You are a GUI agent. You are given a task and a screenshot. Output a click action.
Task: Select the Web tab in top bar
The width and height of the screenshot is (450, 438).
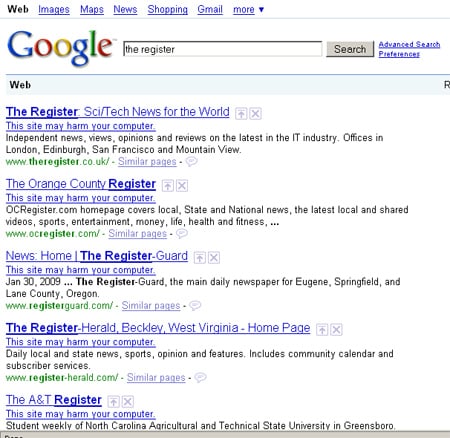click(x=18, y=9)
